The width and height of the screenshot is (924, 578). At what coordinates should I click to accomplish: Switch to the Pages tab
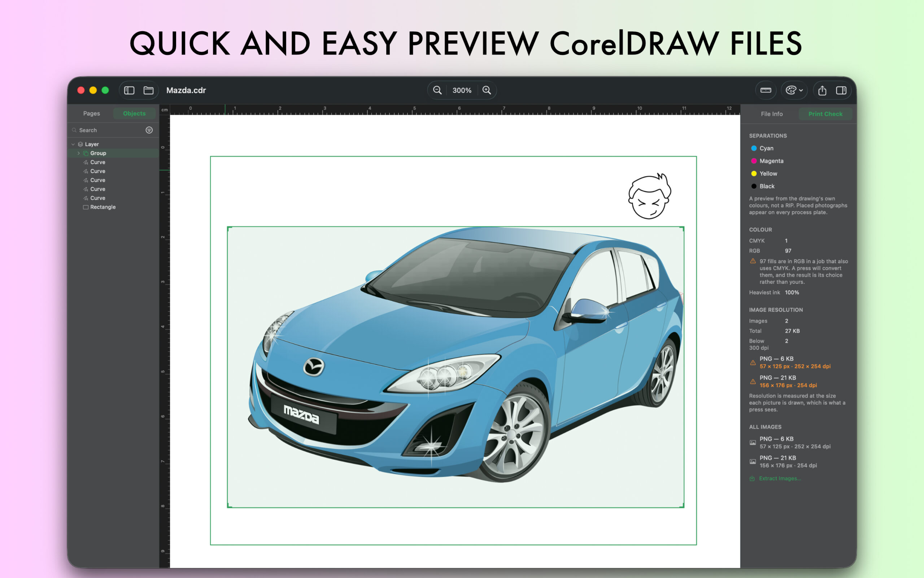pyautogui.click(x=92, y=113)
